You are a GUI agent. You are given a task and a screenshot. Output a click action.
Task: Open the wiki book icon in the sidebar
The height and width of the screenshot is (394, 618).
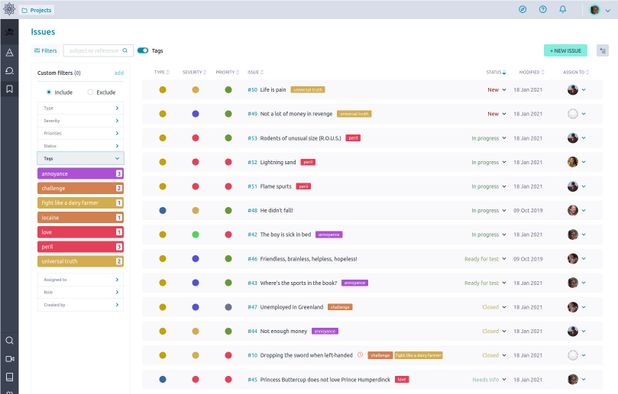(x=9, y=377)
